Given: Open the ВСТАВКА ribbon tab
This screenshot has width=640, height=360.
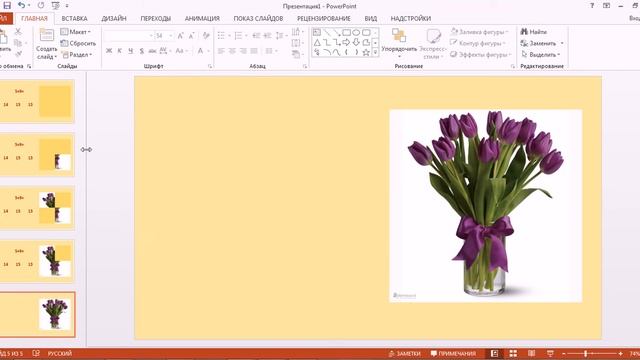Looking at the screenshot, I should (74, 18).
